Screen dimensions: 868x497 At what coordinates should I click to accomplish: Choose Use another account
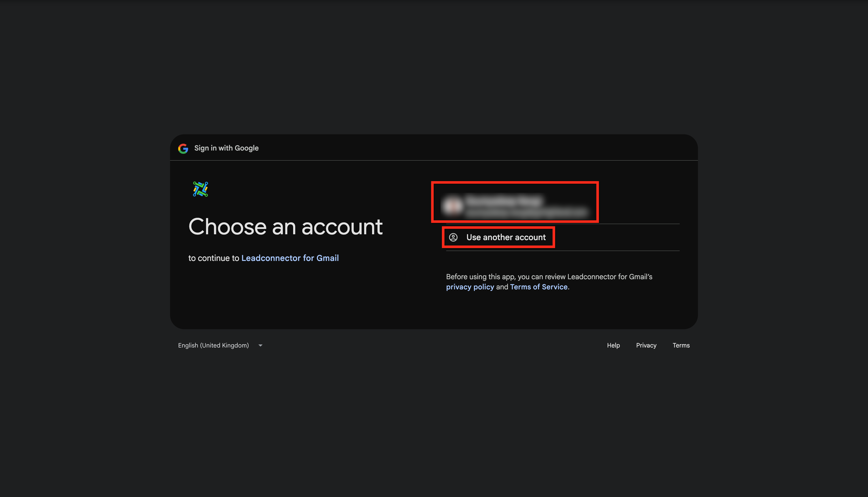point(563,237)
